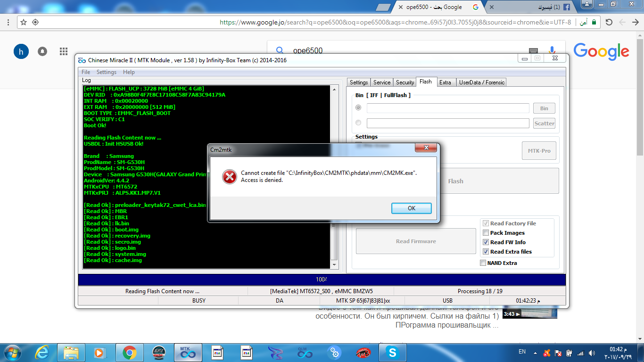
Task: Enable the NAND Extra checkbox
Action: click(483, 263)
